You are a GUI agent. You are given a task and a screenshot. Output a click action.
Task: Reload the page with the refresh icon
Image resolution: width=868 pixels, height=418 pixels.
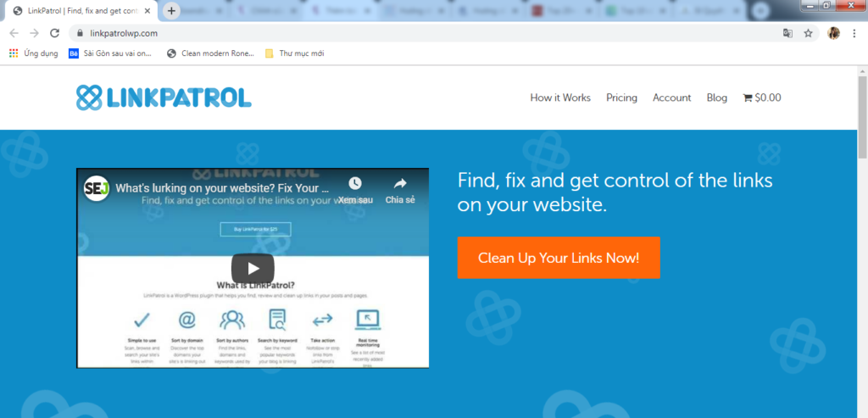(x=54, y=33)
